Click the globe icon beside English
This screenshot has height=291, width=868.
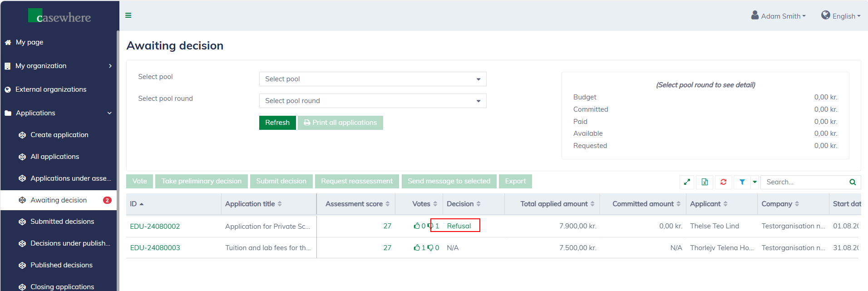pyautogui.click(x=825, y=15)
